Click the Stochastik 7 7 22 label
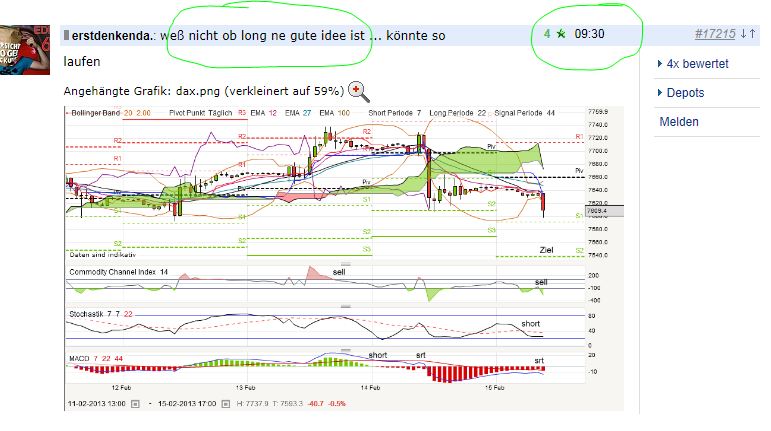The image size is (771, 431). [101, 314]
